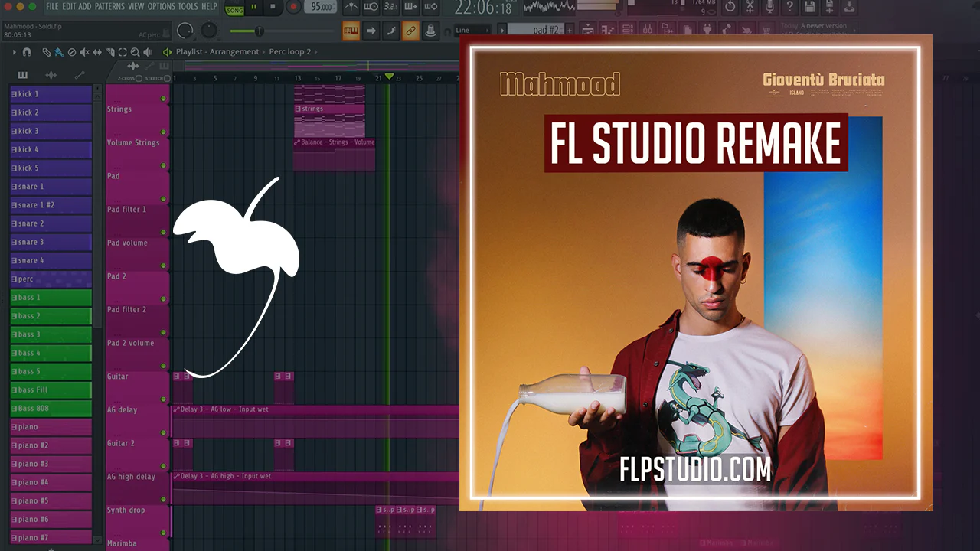Image resolution: width=980 pixels, height=551 pixels.
Task: Open the HELP menu
Action: (209, 7)
